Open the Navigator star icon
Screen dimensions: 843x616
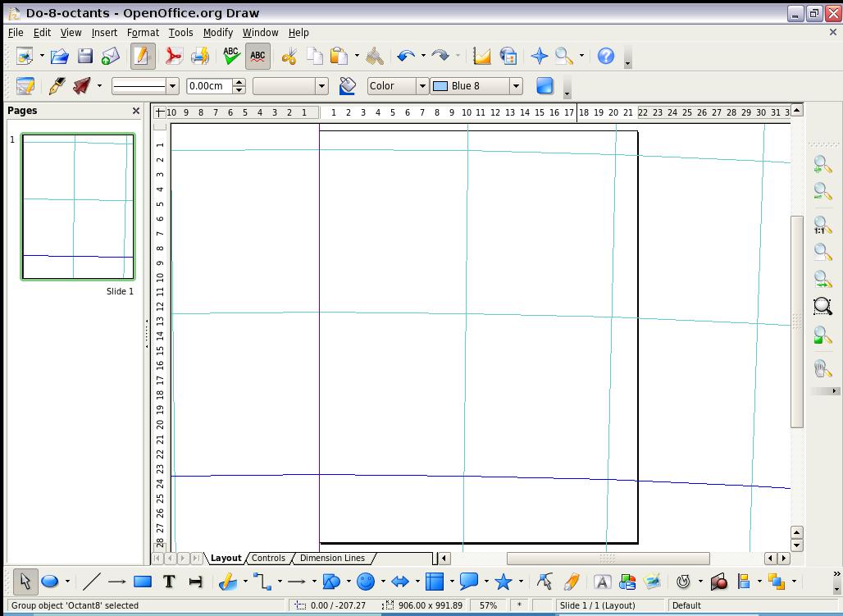539,56
